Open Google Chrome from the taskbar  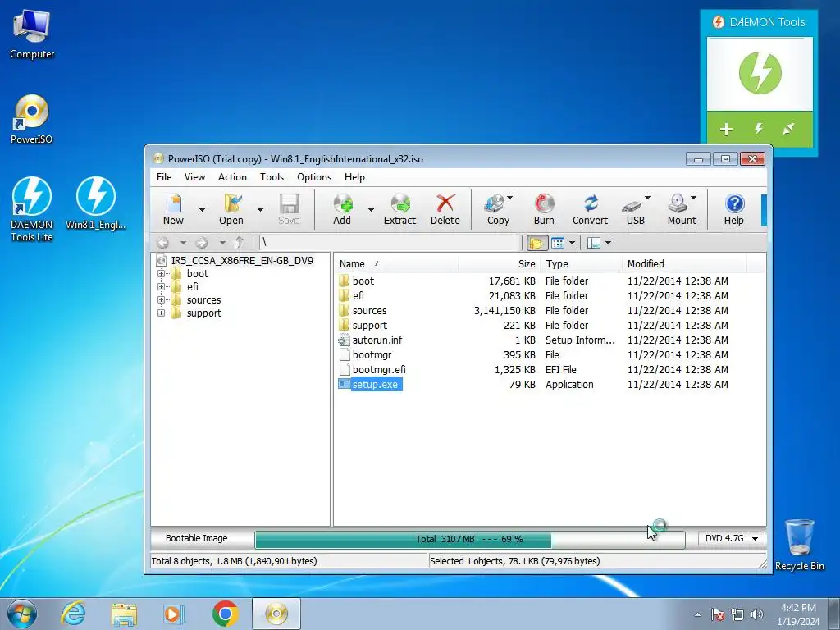[x=225, y=614]
